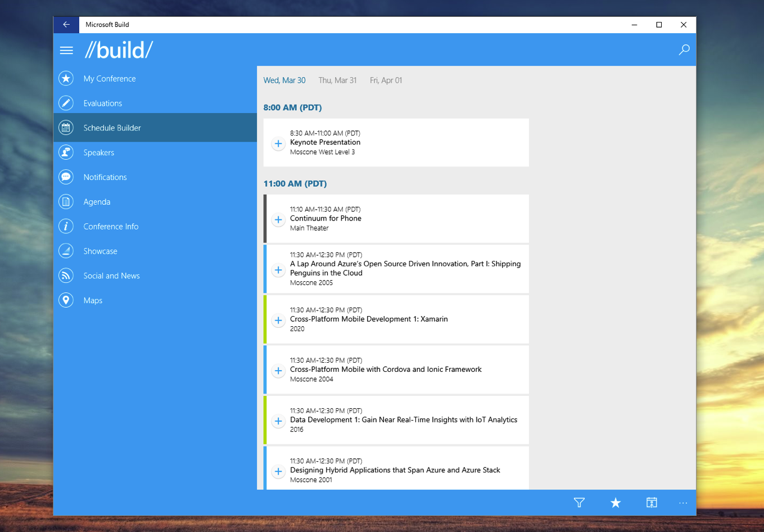Add Keynote Presentation to schedule
This screenshot has width=764, height=532.
[x=278, y=143]
